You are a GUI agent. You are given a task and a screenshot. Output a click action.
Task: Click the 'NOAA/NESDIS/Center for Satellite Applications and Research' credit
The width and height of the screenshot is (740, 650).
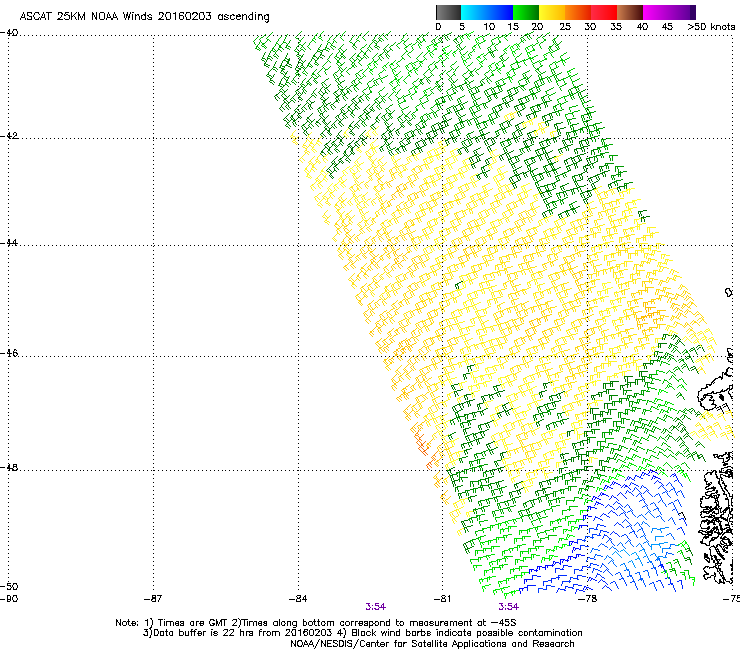click(432, 644)
